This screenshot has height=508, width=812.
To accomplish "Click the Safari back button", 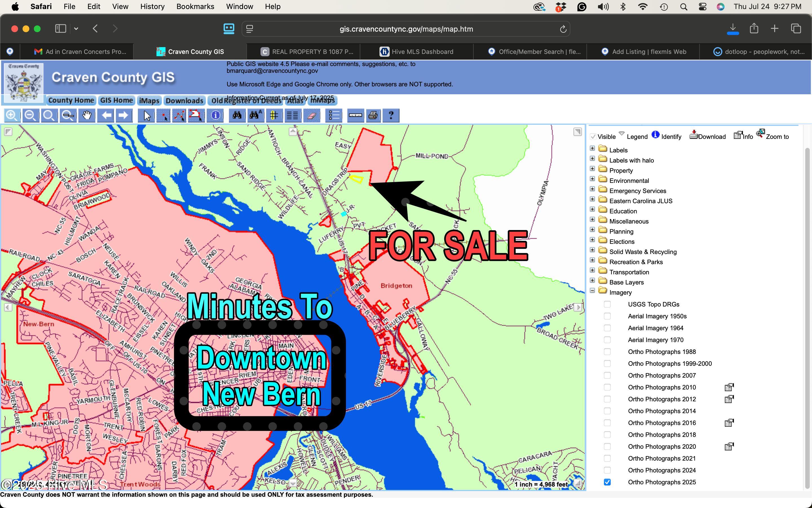I will 95,29.
